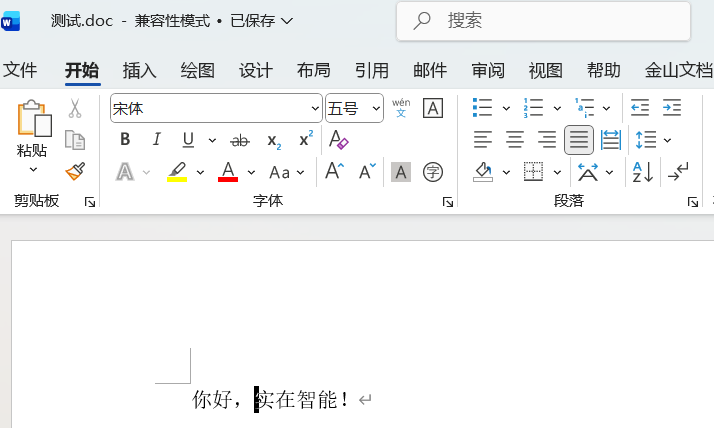Switch to the 布局 tab
Image resolution: width=714 pixels, height=428 pixels.
point(313,70)
